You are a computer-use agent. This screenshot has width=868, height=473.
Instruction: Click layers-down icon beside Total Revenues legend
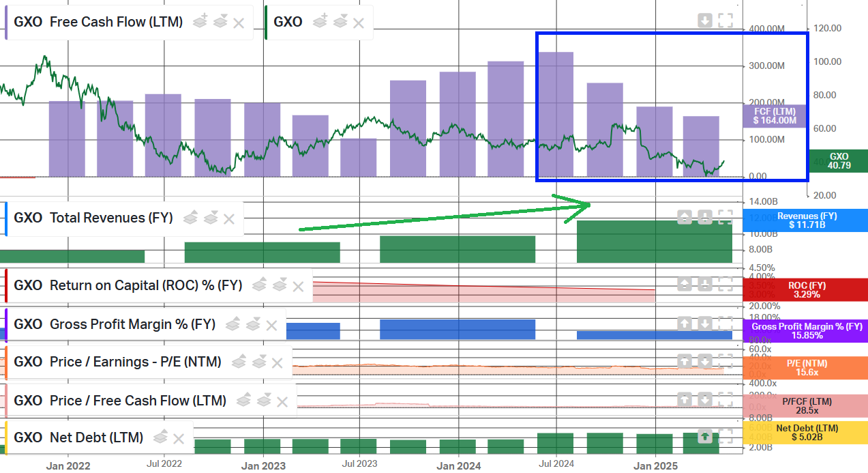(210, 218)
